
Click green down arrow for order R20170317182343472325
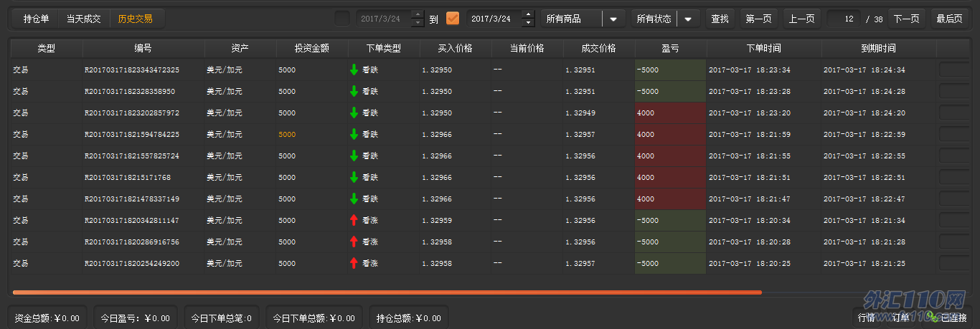point(354,70)
